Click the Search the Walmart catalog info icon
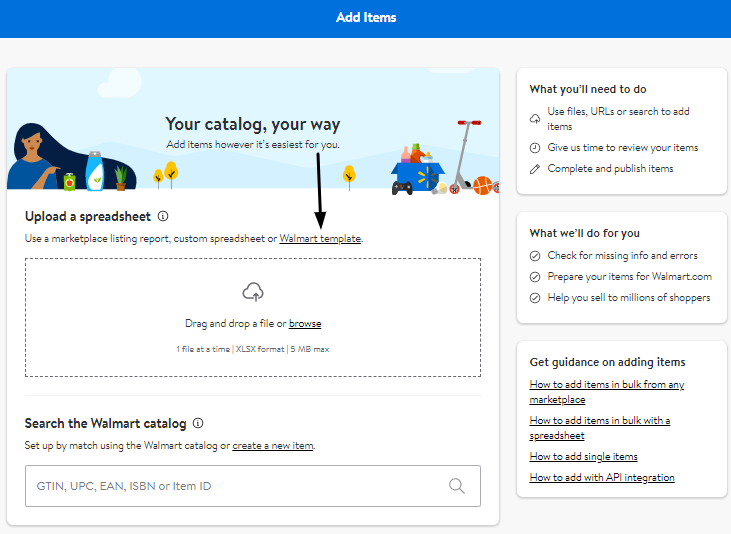 (x=198, y=423)
